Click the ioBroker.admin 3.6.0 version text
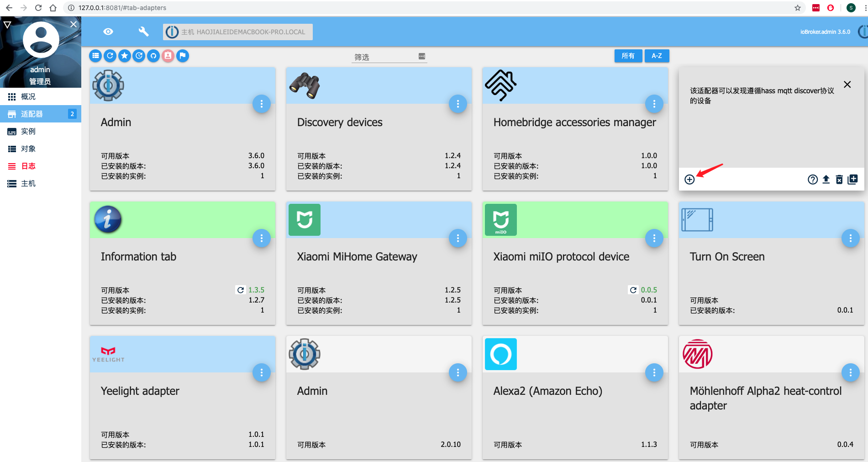Screen dimensions: 868x462 click(825, 32)
